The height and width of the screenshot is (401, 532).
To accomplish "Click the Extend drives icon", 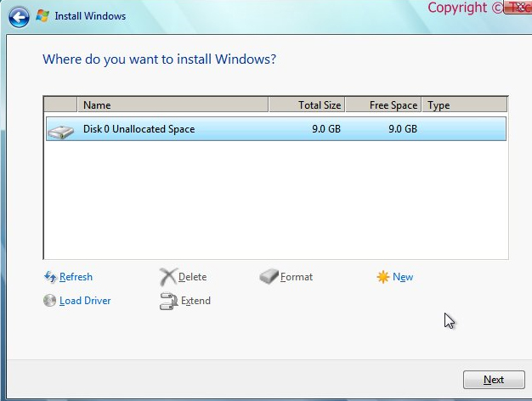I will (168, 302).
